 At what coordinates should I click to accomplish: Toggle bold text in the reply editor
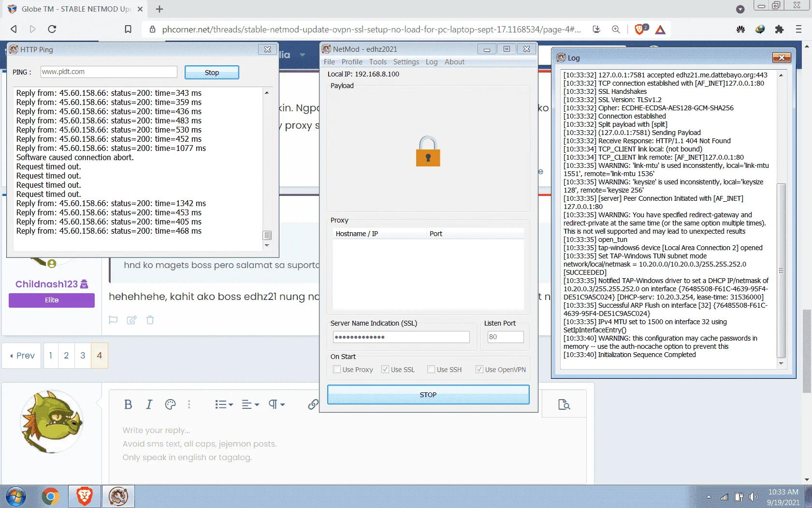click(x=128, y=404)
